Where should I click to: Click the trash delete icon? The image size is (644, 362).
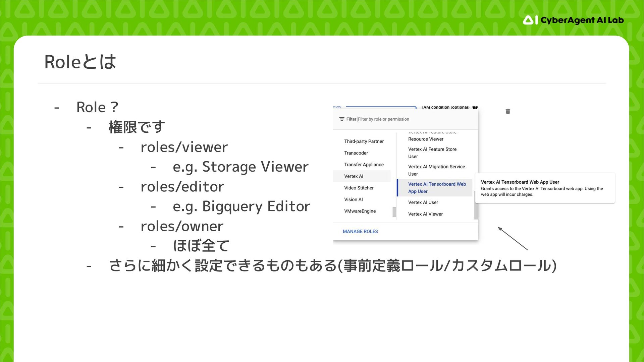click(x=508, y=111)
